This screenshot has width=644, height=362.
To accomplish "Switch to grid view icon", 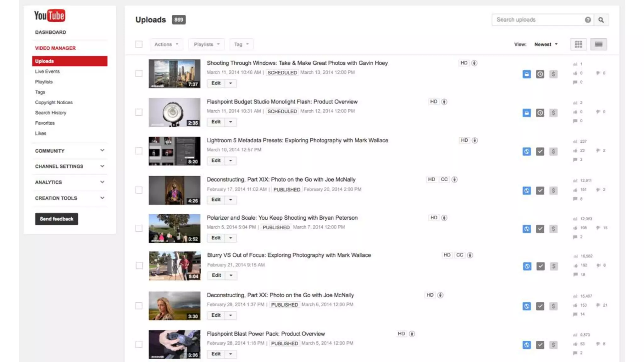I will tap(578, 44).
